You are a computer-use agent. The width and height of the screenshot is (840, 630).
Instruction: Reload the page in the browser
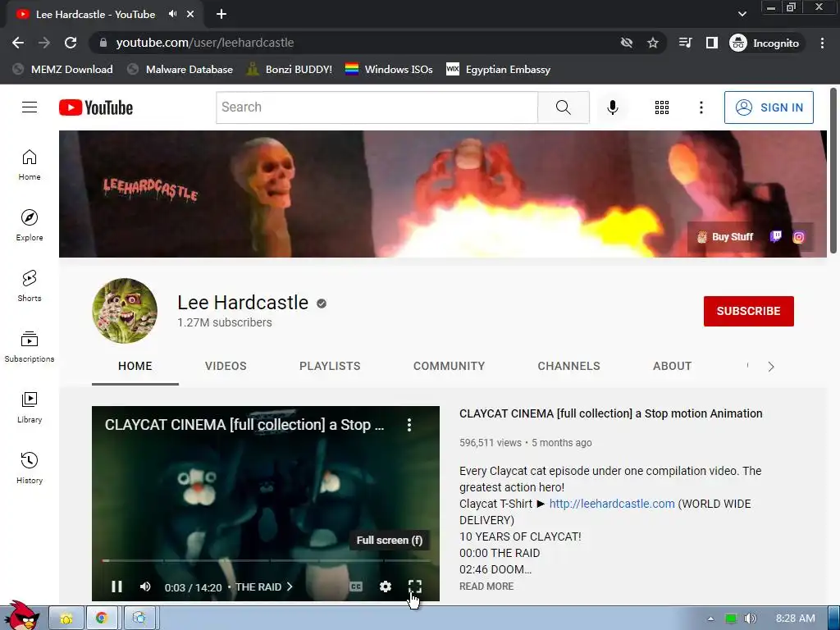(71, 43)
